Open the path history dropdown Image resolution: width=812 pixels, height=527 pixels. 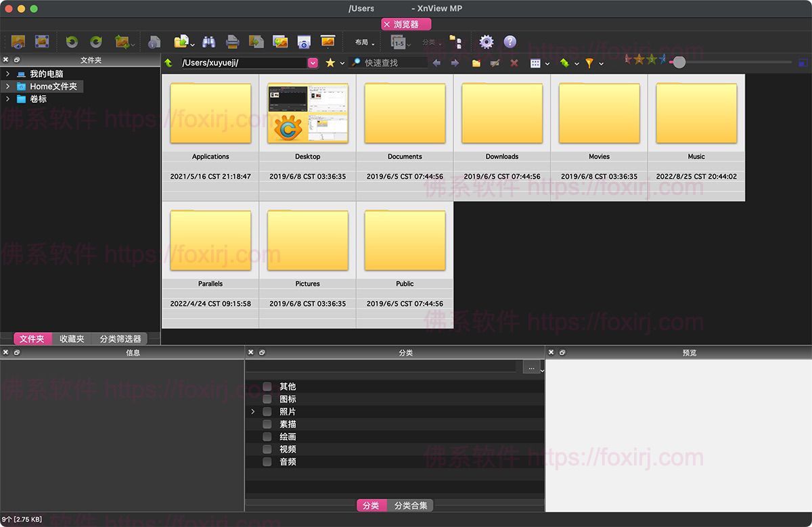313,63
